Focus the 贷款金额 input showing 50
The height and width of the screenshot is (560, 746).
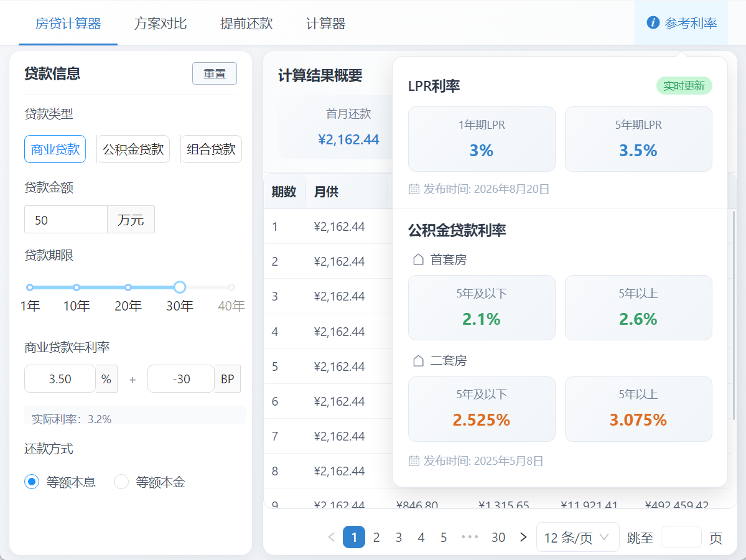pyautogui.click(x=66, y=220)
